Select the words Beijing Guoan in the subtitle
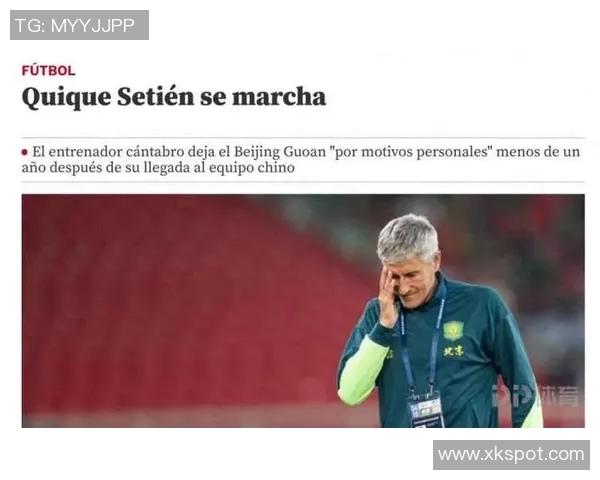Image resolution: width=600 pixels, height=480 pixels. click(280, 152)
